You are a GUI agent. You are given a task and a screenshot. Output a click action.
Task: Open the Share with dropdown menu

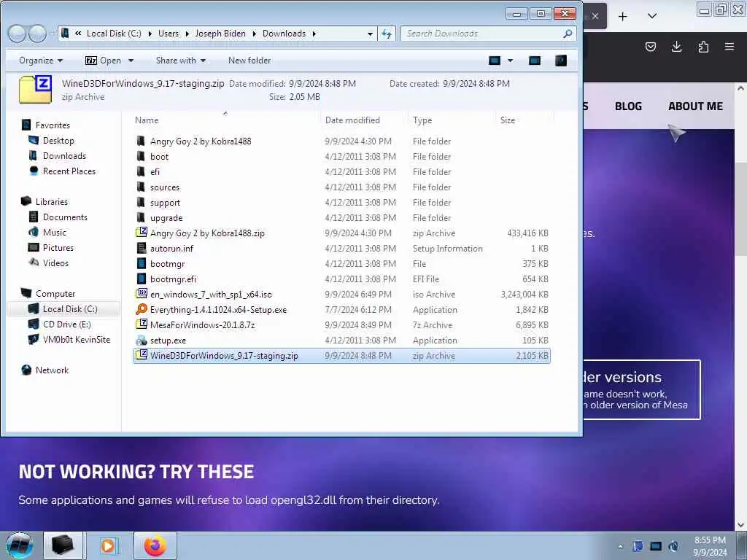(x=181, y=61)
